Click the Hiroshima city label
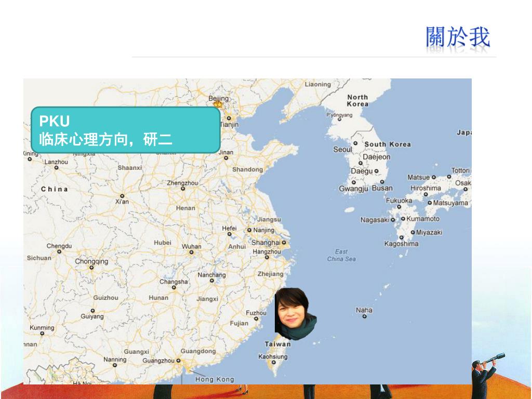Image resolution: width=532 pixels, height=399 pixels. click(x=425, y=188)
